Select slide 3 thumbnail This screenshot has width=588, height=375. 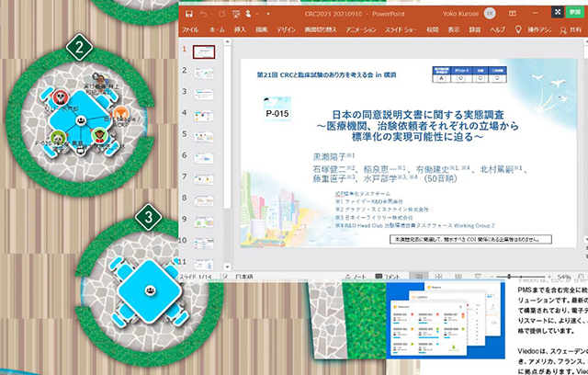coord(204,94)
